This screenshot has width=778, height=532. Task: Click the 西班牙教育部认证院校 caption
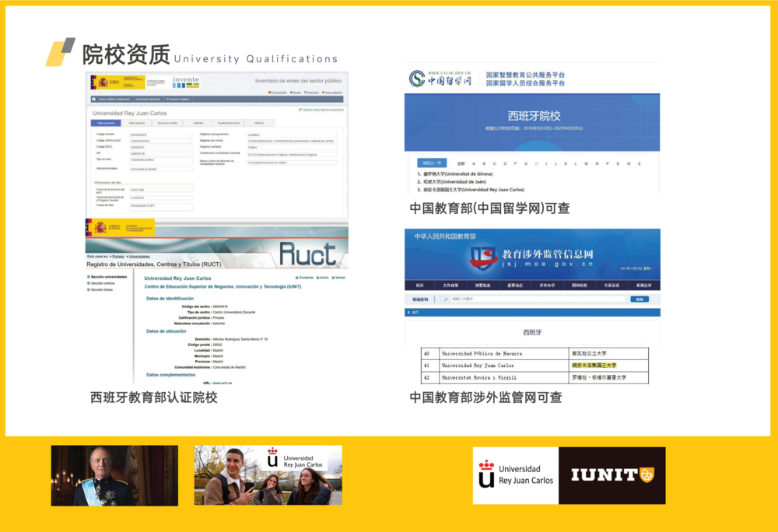(x=153, y=397)
